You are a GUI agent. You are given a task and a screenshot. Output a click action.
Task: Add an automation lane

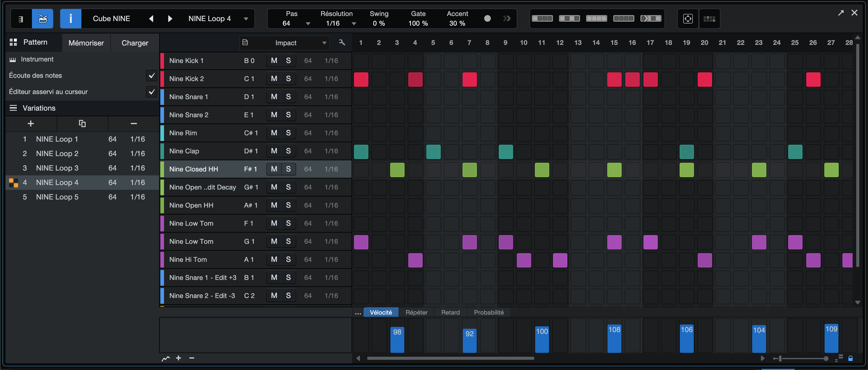pyautogui.click(x=178, y=358)
